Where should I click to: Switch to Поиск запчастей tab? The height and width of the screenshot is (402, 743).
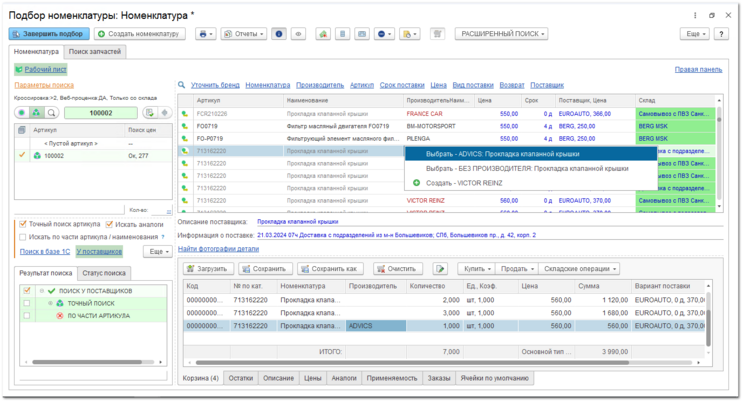(95, 52)
